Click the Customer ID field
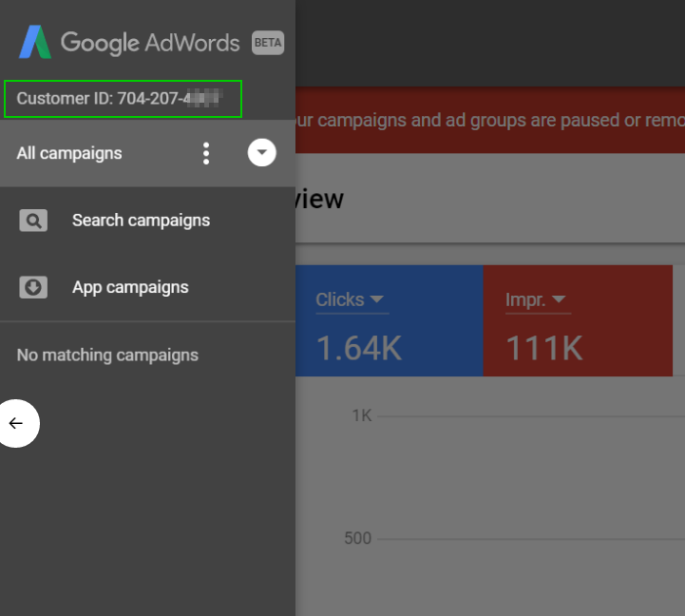The height and width of the screenshot is (616, 685). click(x=123, y=99)
